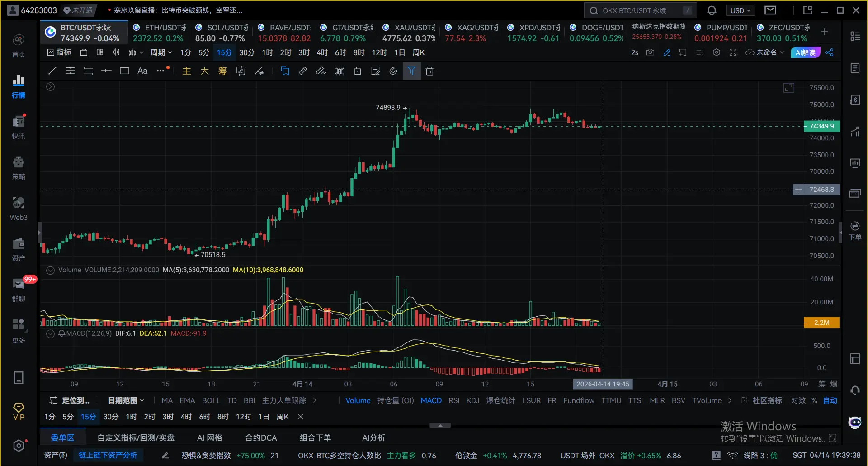Screen dimensions: 868x466
Task: Select the rectangle drawing tool
Action: 124,71
